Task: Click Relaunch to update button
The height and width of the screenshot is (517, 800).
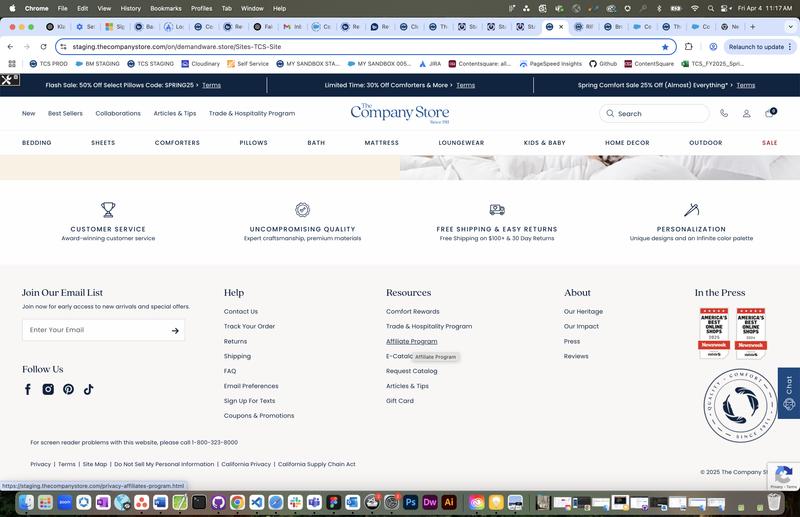Action: click(x=760, y=46)
